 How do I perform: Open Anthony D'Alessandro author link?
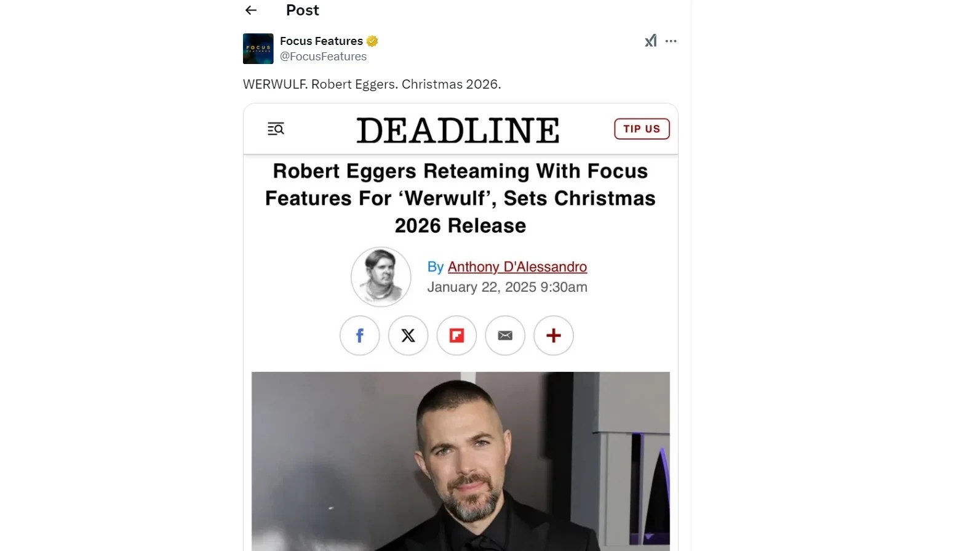517,267
